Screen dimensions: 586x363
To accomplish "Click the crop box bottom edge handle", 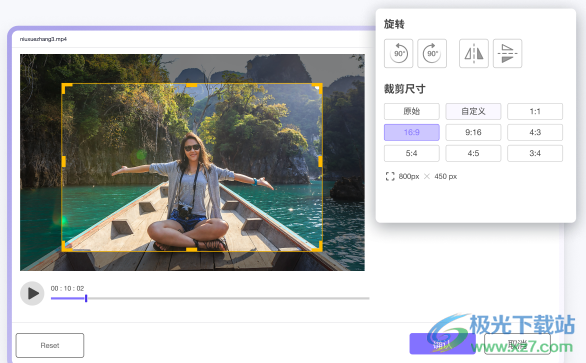I will coord(192,249).
